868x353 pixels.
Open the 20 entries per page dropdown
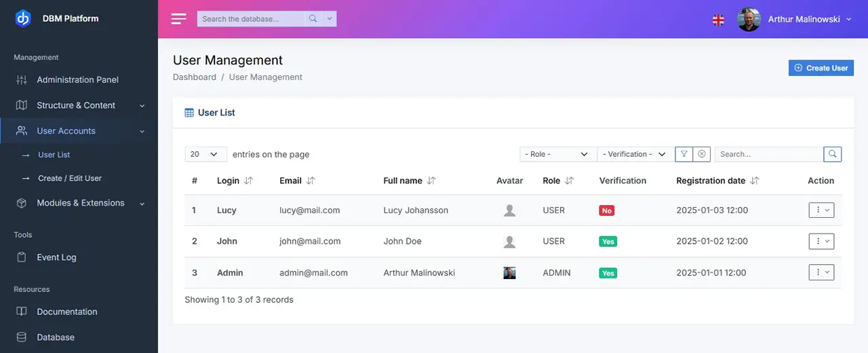point(205,154)
